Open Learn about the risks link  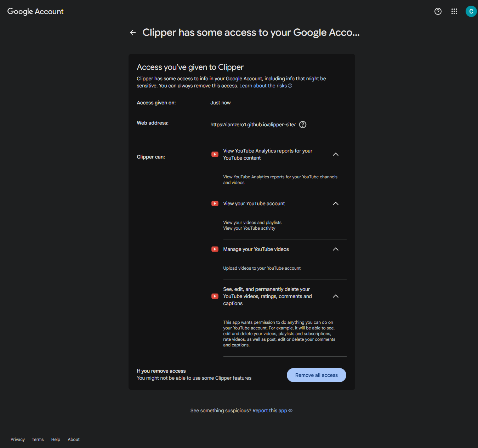[x=266, y=86]
